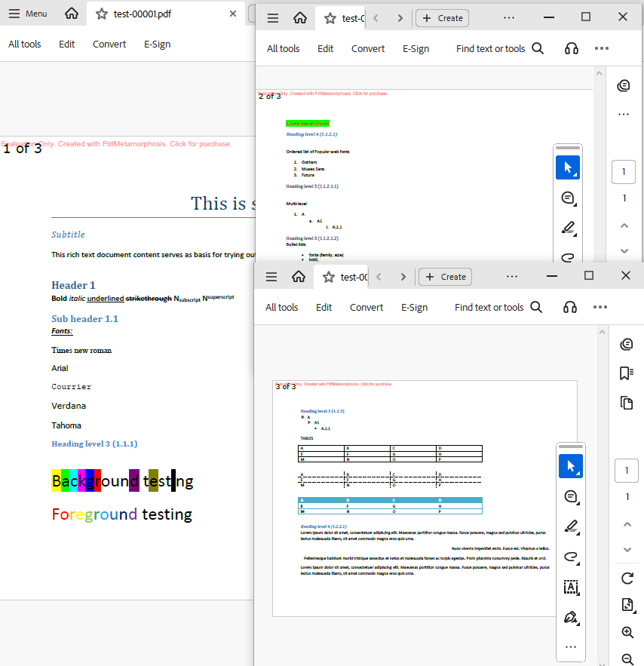Open the Add Comment tool
The height and width of the screenshot is (666, 644).
[571, 496]
